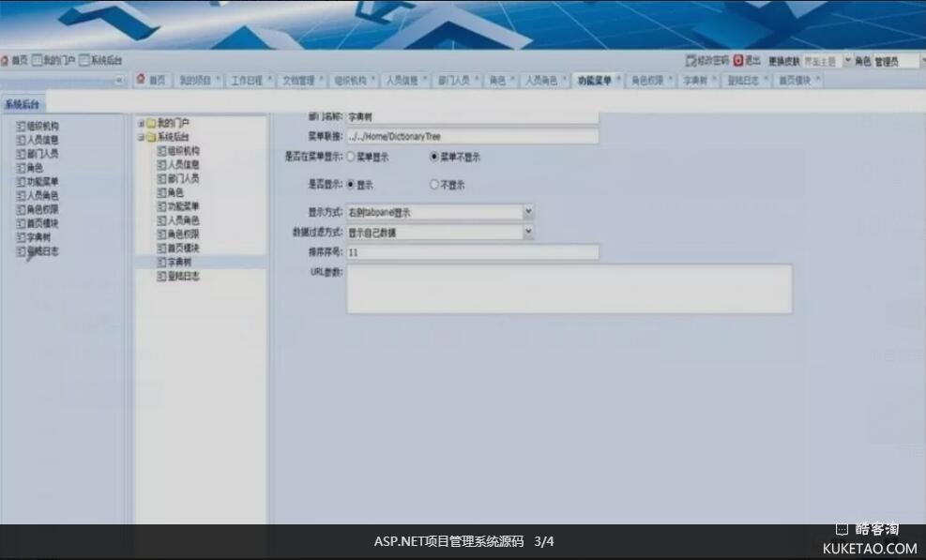Click the 人员信息 node icon in menu tree
The image size is (926, 560).
pos(161,165)
